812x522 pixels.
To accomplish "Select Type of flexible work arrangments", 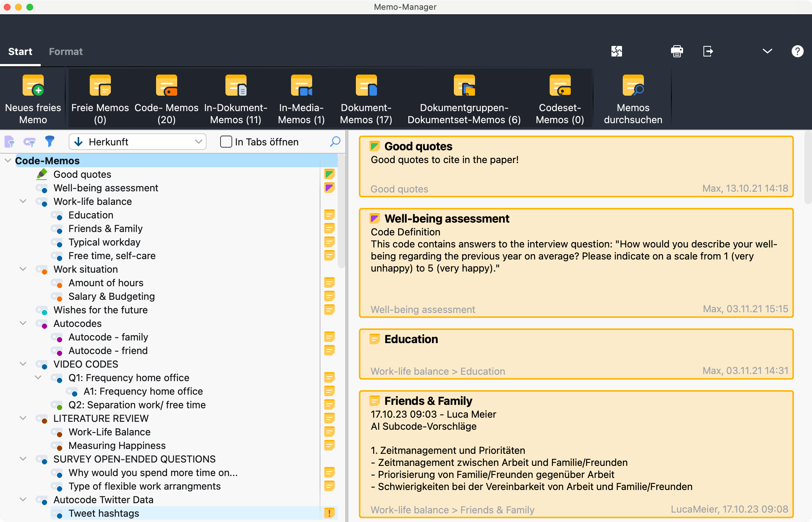I will tap(144, 486).
